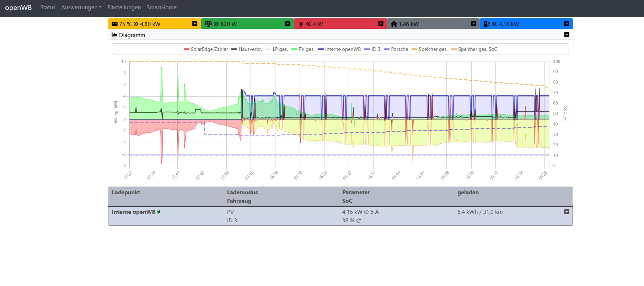This screenshot has height=286, width=644.
Task: Expand the gray house consumption card
Action: [473, 23]
